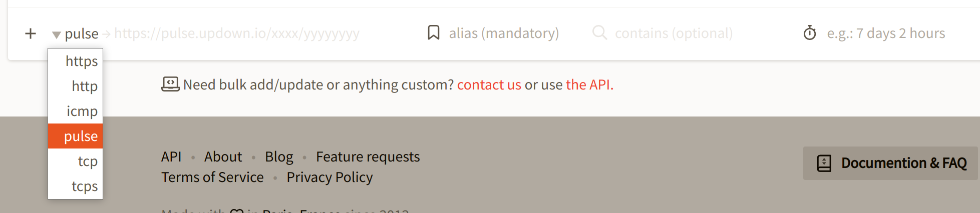Image resolution: width=980 pixels, height=213 pixels.
Task: Pick icmp from the dropdown
Action: [82, 111]
